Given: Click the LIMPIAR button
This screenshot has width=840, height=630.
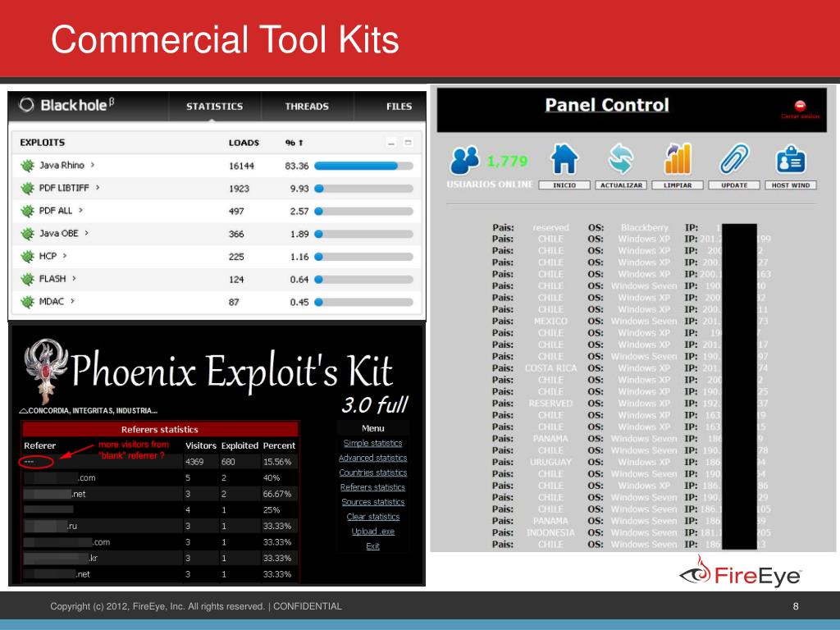Looking at the screenshot, I should (x=678, y=185).
